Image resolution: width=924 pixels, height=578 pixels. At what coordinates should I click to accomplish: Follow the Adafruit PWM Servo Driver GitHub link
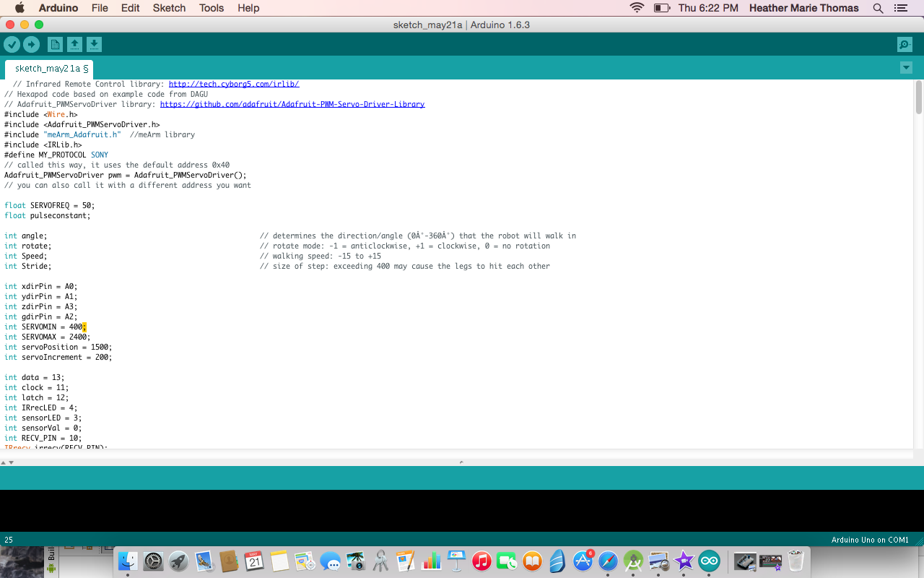pyautogui.click(x=292, y=104)
